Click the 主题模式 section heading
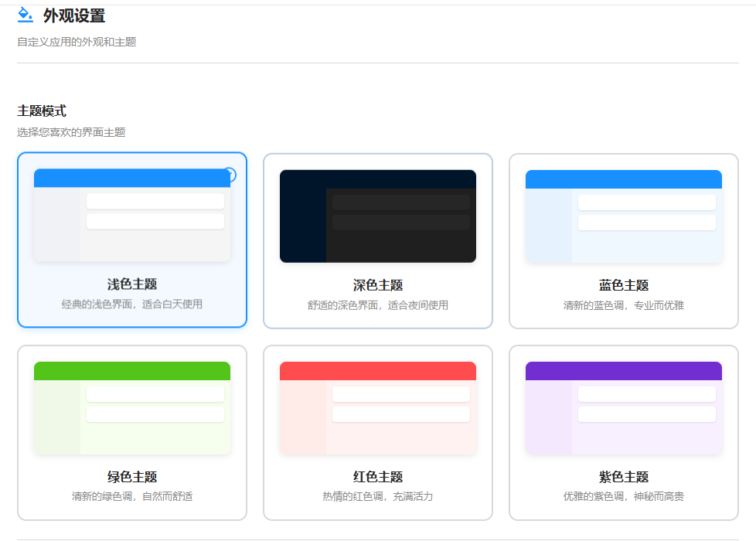Image resolution: width=756 pixels, height=541 pixels. pos(42,111)
